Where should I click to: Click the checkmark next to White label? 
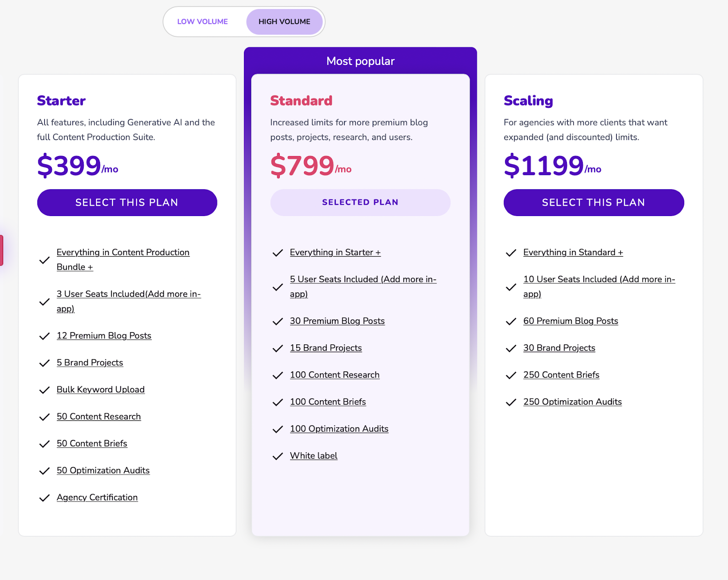[278, 456]
